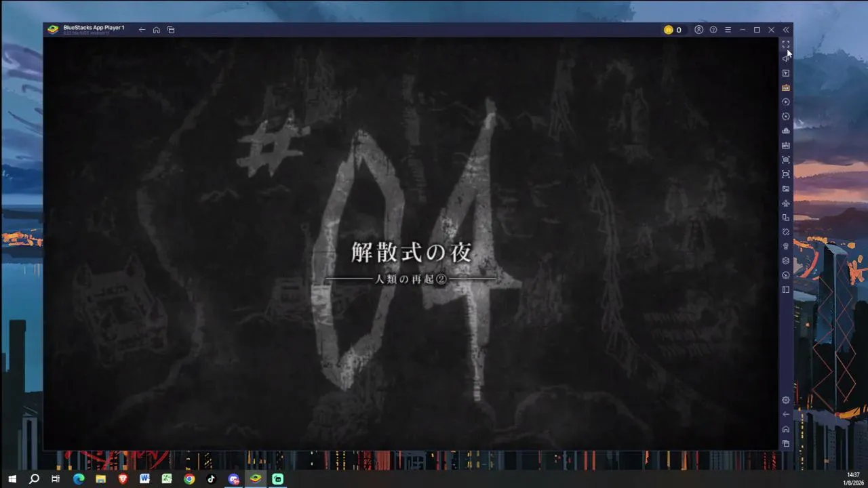Image resolution: width=868 pixels, height=488 pixels.
Task: Open the multi-instance overlapping windows icon
Action: tap(786, 218)
